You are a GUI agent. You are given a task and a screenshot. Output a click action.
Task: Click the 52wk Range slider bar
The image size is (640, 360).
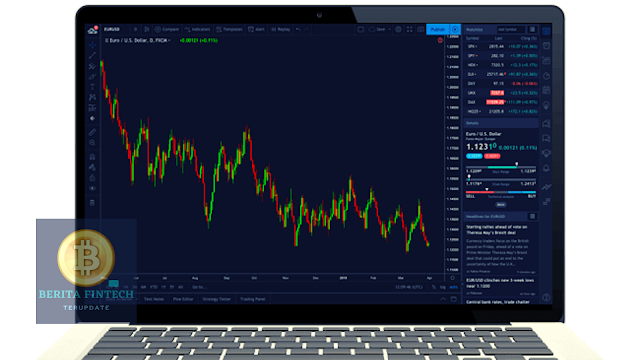click(501, 180)
